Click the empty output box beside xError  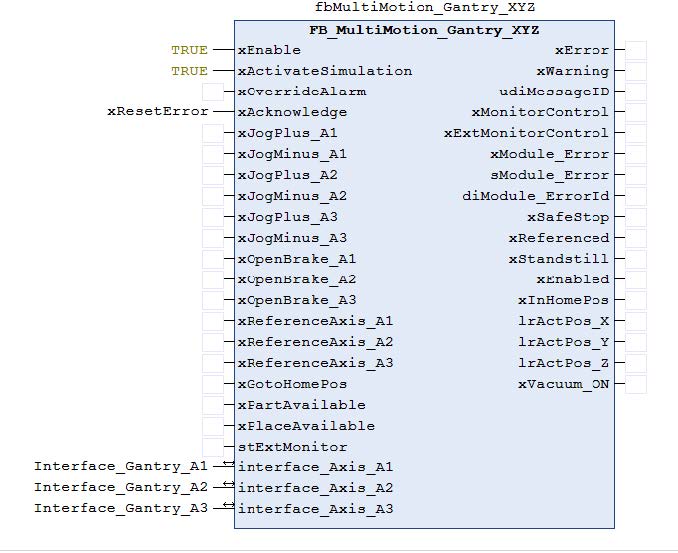636,50
